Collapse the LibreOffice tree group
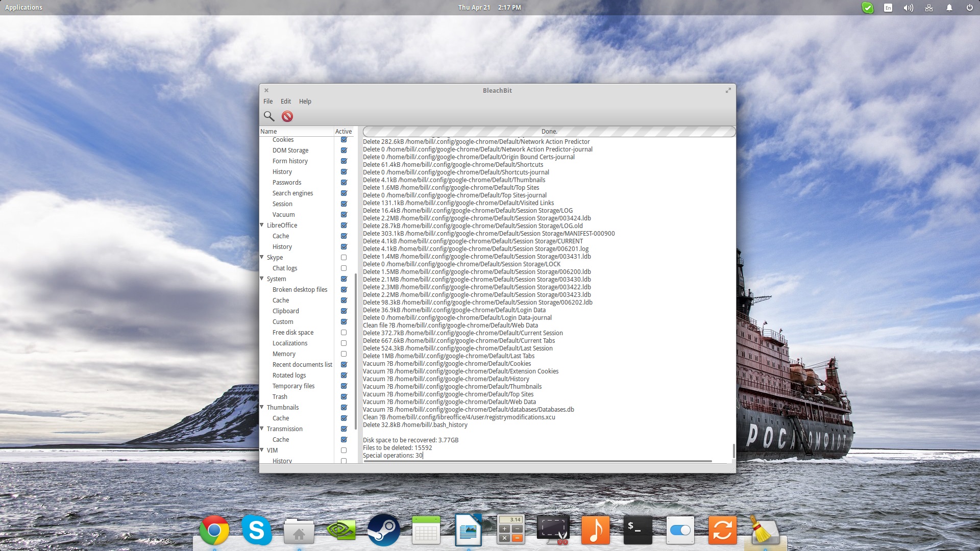This screenshot has height=551, width=980. [262, 225]
